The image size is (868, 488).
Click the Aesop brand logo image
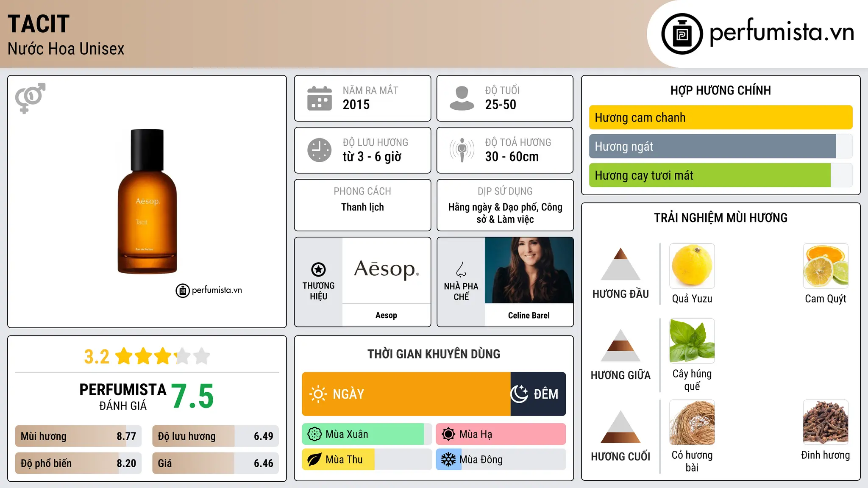[x=387, y=270]
